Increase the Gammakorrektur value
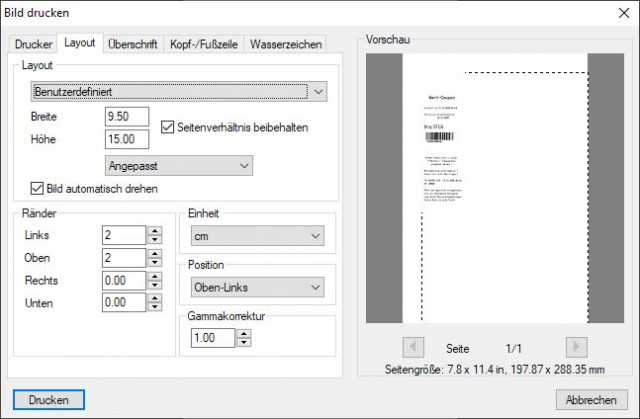Image resolution: width=640 pixels, height=419 pixels. (244, 334)
